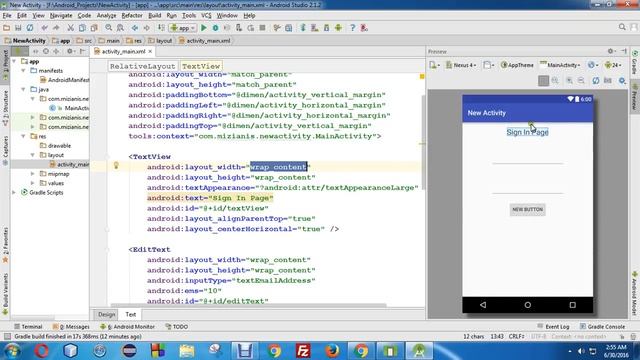This screenshot has width=640, height=360.
Task: Open the Build menu
Action: (x=154, y=16)
